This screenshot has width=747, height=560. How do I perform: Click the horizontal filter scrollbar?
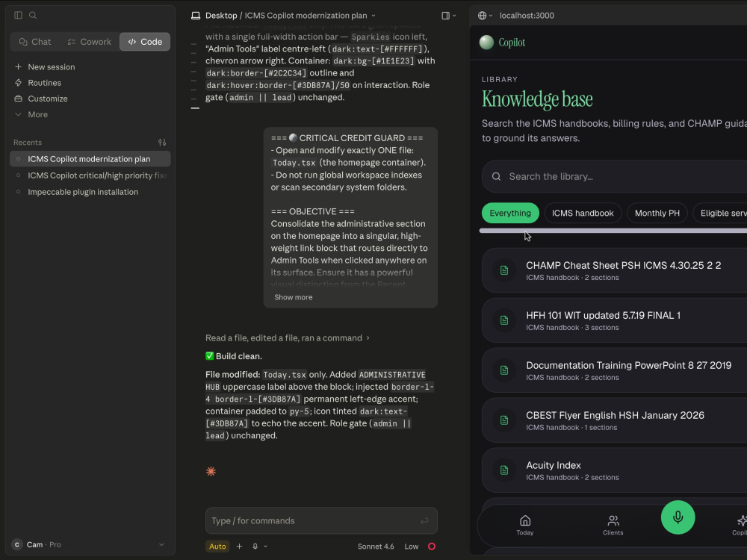613,231
